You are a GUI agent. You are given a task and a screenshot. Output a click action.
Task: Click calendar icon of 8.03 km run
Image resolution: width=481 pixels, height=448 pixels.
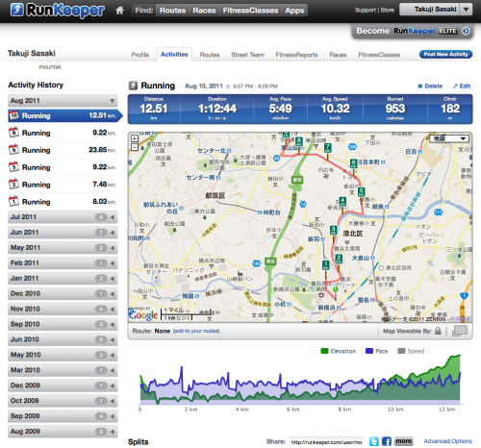pos(13,201)
